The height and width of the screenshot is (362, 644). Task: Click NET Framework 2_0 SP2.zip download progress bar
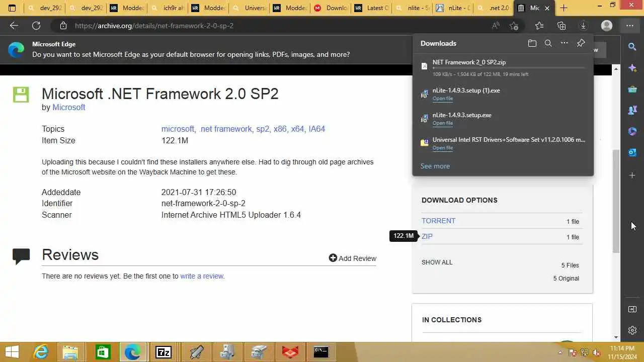[509, 68]
